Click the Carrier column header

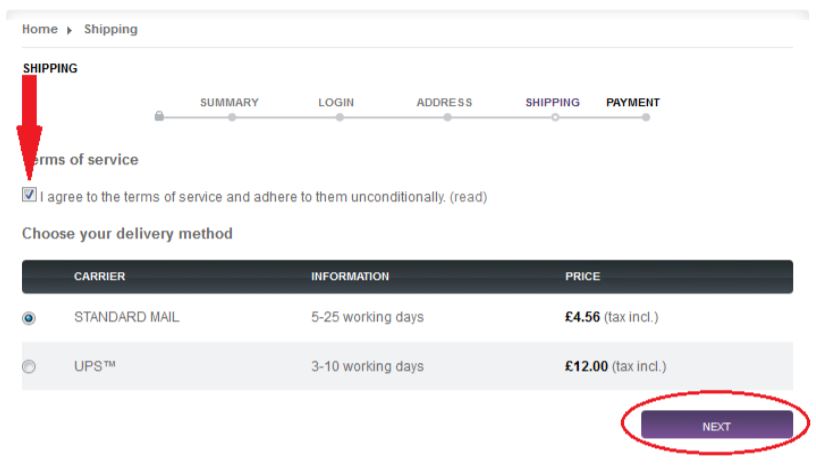tap(100, 276)
